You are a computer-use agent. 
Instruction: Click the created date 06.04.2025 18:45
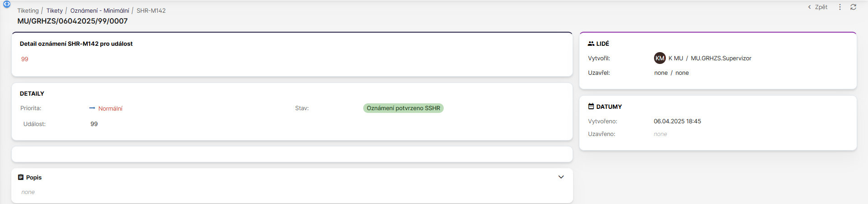(677, 121)
